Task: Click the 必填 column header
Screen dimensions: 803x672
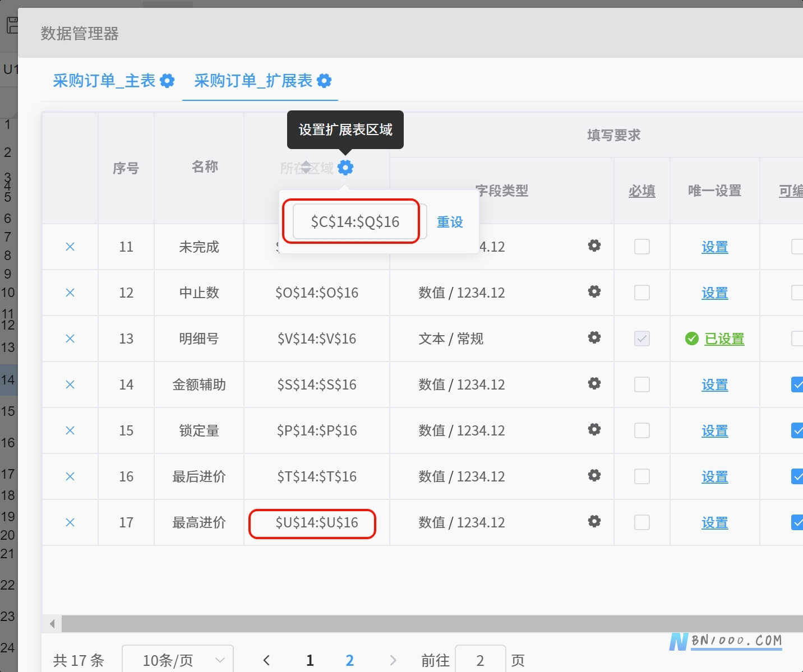Action: 642,191
